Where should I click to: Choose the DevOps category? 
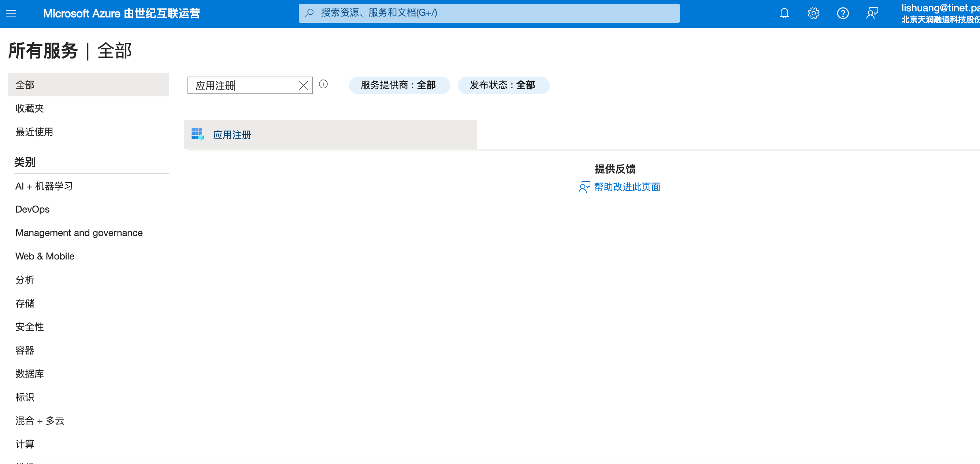tap(32, 209)
